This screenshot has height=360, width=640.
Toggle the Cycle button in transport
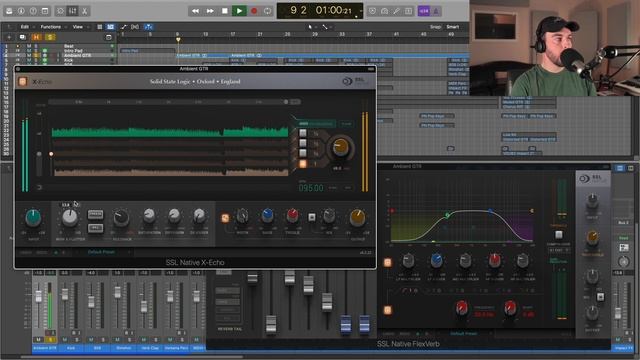pyautogui.click(x=267, y=11)
